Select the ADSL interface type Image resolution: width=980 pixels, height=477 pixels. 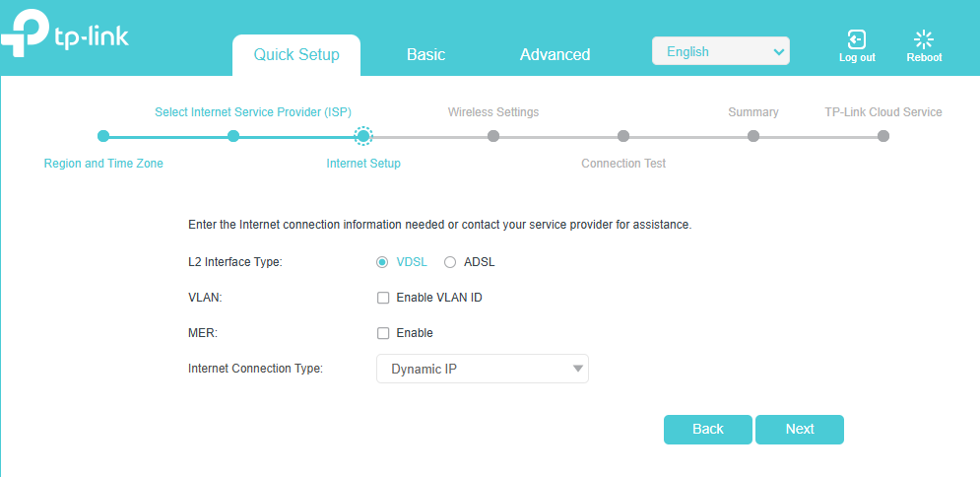click(x=450, y=262)
